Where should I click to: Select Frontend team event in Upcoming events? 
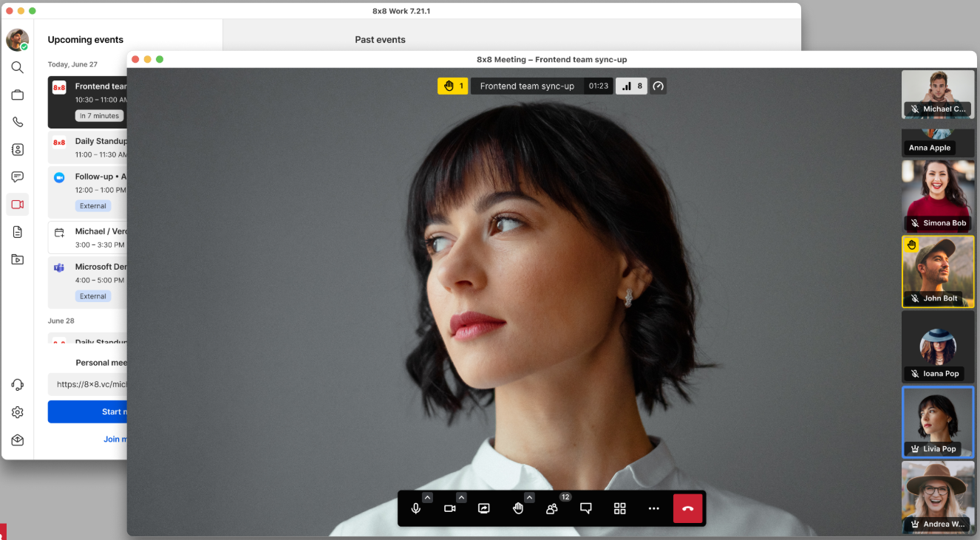point(88,102)
